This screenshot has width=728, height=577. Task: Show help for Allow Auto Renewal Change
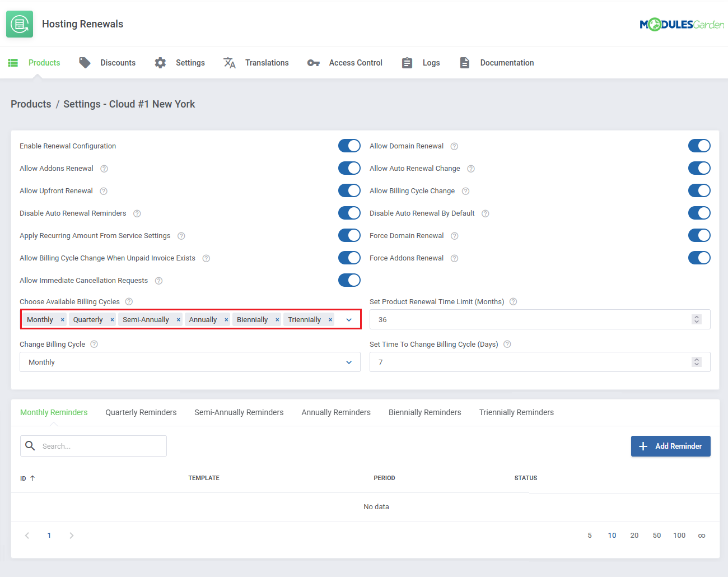471,169
